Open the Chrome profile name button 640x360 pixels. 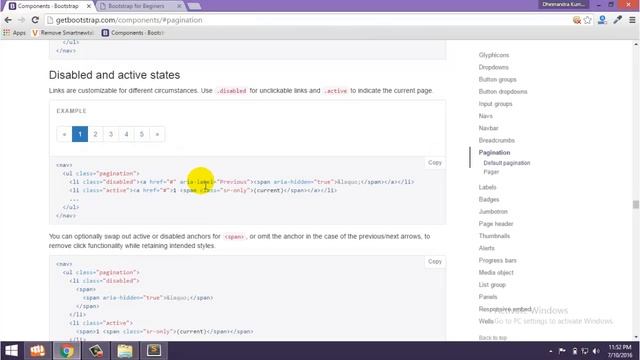pyautogui.click(x=563, y=4)
